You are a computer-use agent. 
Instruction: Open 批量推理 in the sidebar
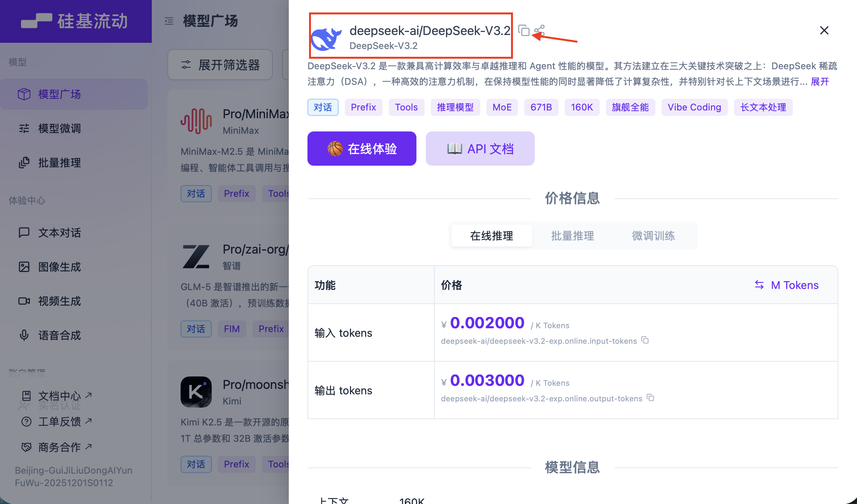(x=74, y=163)
